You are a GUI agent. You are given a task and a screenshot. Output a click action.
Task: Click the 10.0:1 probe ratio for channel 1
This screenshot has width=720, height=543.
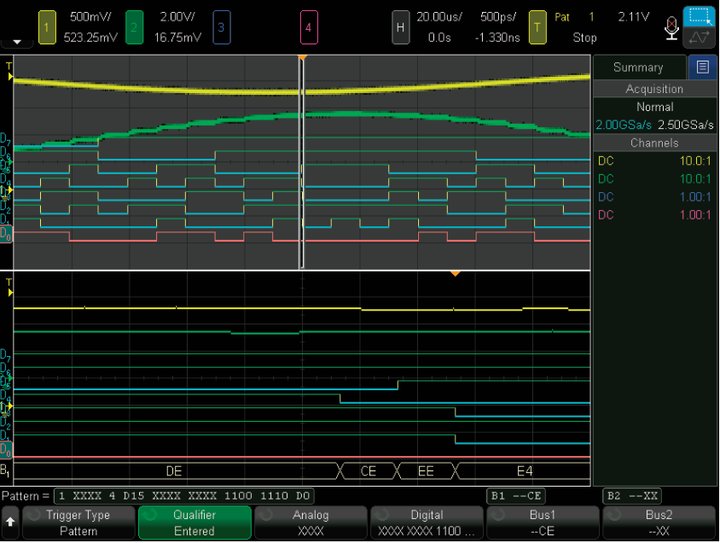point(695,161)
